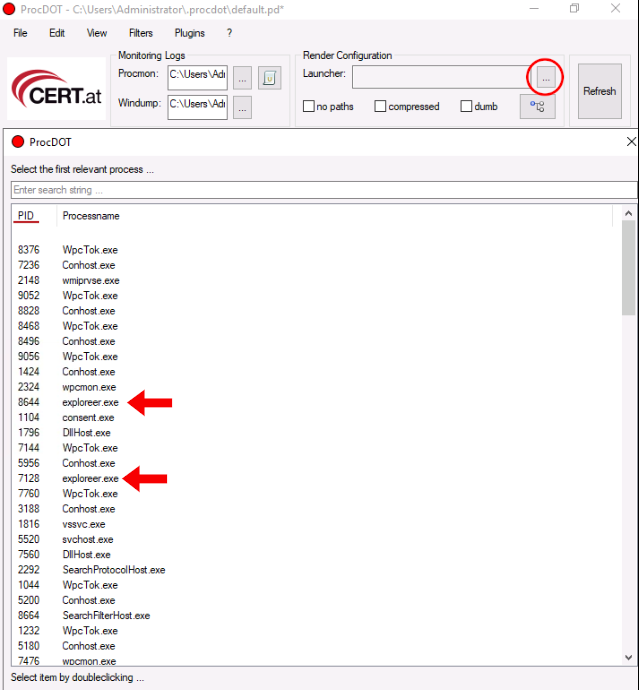Open the Plugins menu
The height and width of the screenshot is (690, 639).
point(190,33)
